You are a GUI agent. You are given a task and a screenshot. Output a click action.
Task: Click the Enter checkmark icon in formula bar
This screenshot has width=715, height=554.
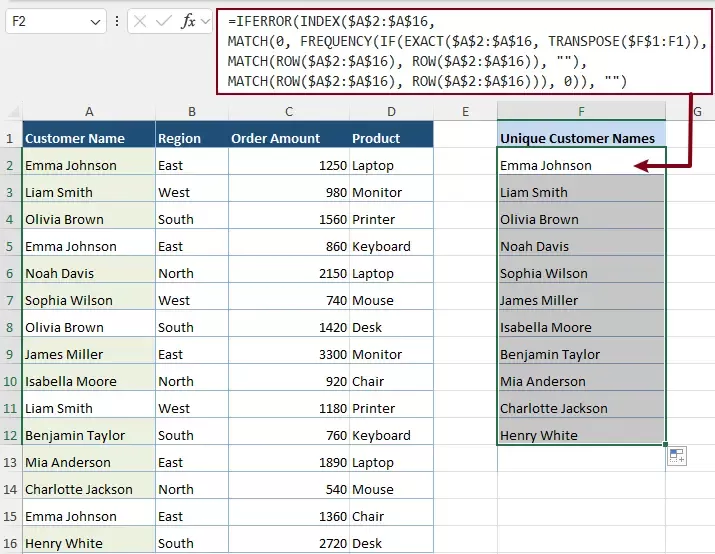(163, 21)
